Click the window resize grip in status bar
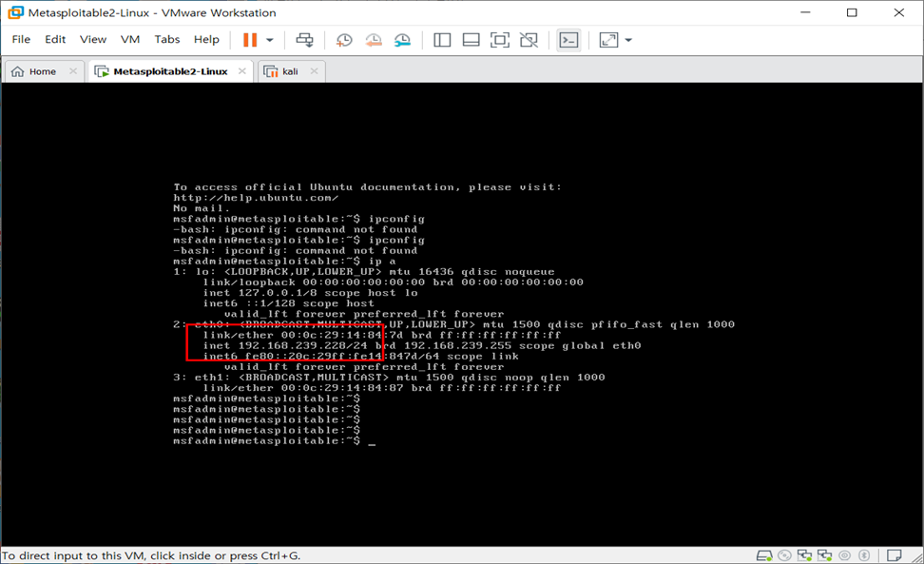Screen dimensions: 924x564 [917, 556]
